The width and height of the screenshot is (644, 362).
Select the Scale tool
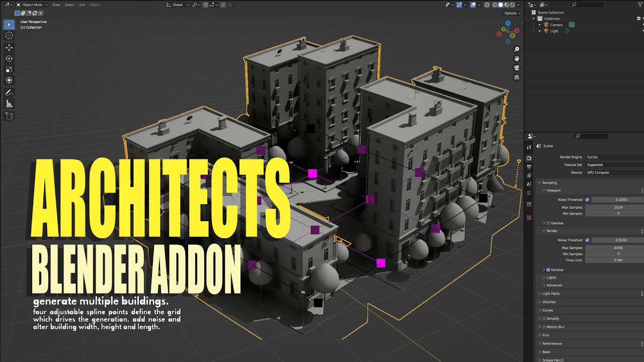9,69
